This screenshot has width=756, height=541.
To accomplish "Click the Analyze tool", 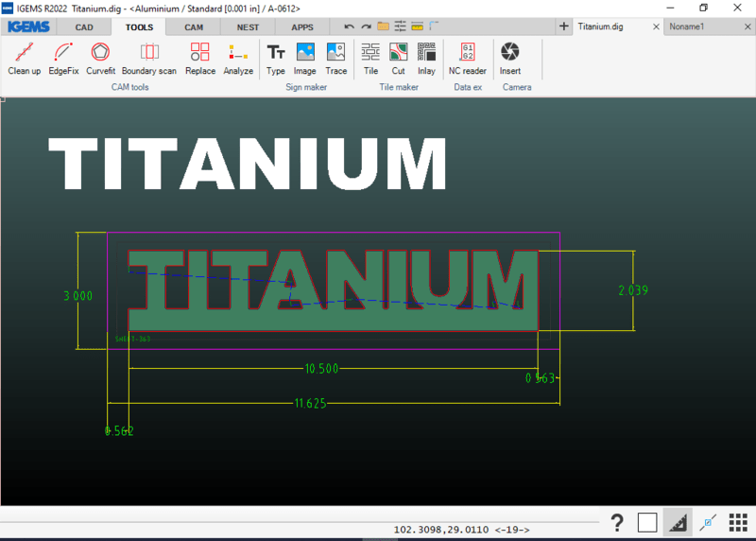I will [x=238, y=59].
